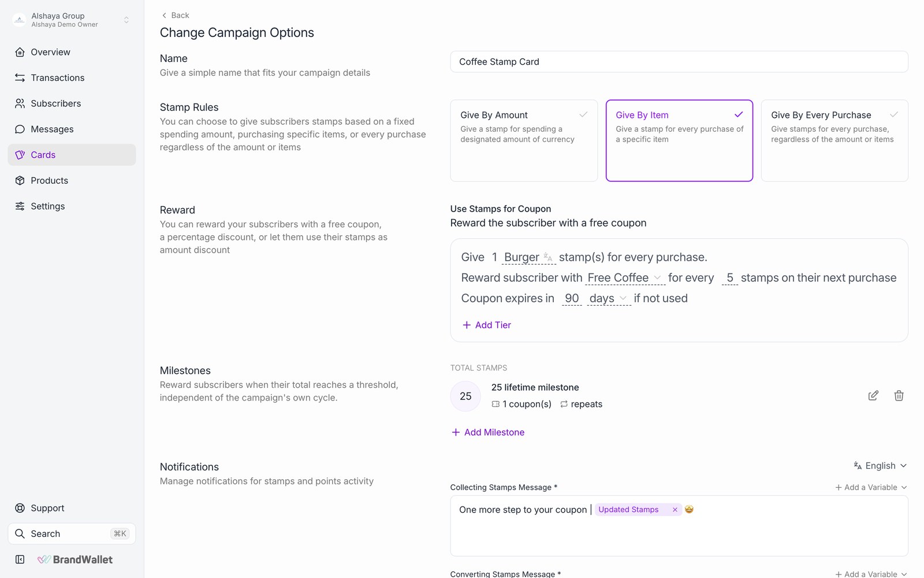Edit the 5 stamps value

730,278
